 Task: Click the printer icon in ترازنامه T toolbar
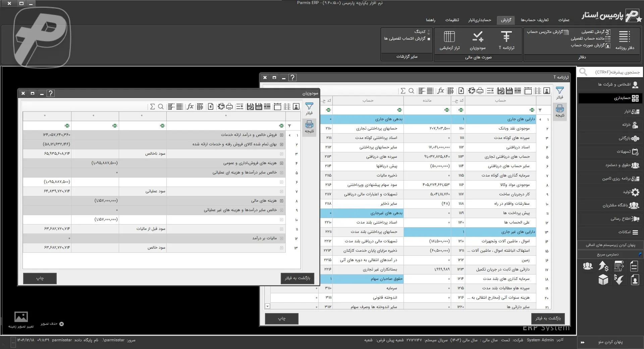(480, 91)
